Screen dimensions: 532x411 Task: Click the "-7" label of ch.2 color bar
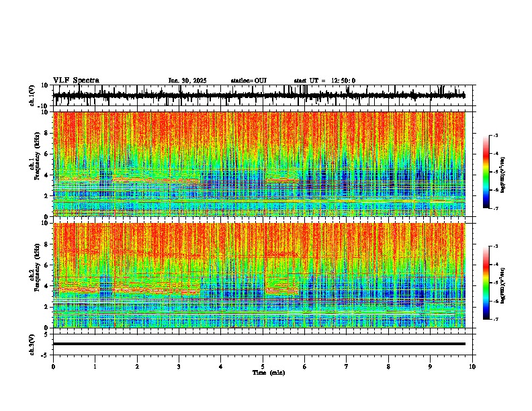tap(495, 319)
